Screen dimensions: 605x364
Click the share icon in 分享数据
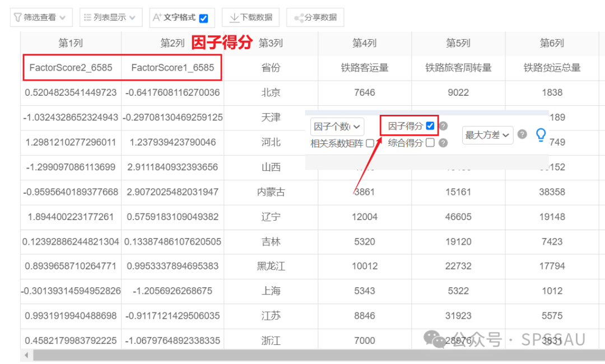pos(299,18)
